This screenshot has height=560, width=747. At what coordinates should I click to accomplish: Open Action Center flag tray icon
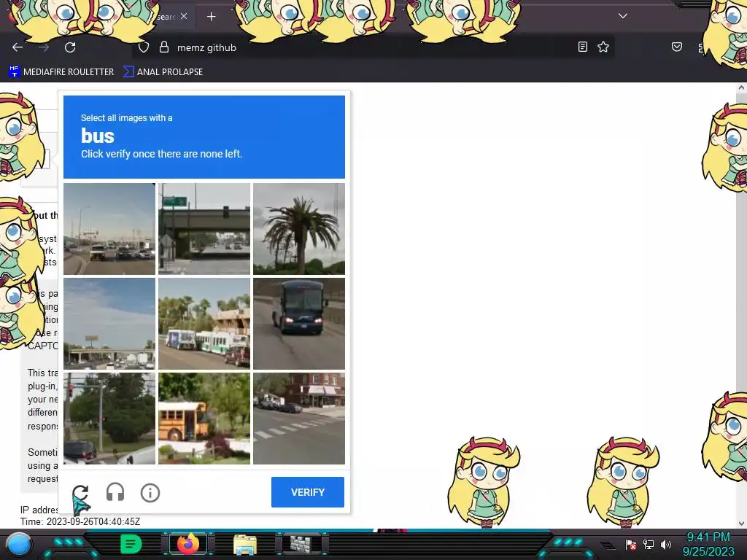[x=631, y=544]
